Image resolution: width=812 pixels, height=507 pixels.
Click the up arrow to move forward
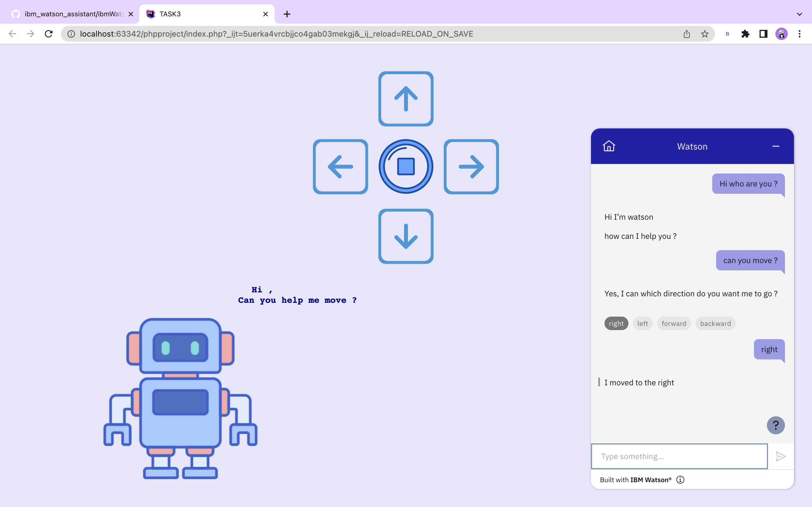click(x=405, y=99)
